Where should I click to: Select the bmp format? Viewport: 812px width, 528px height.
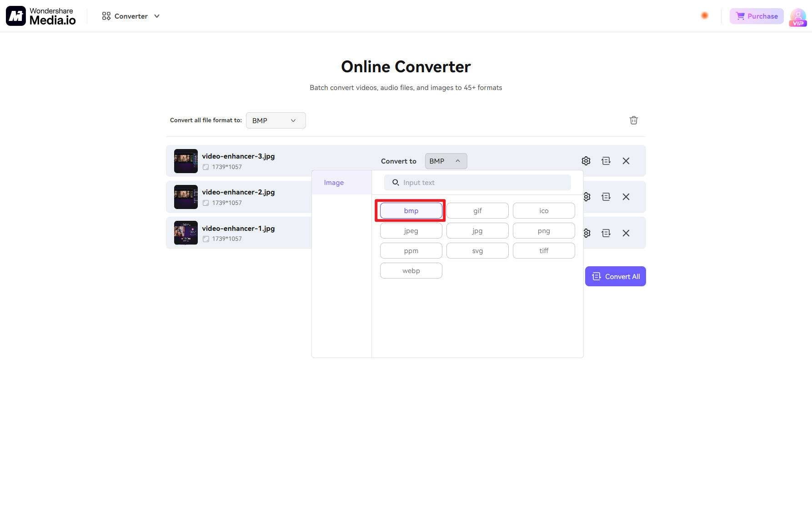(411, 211)
